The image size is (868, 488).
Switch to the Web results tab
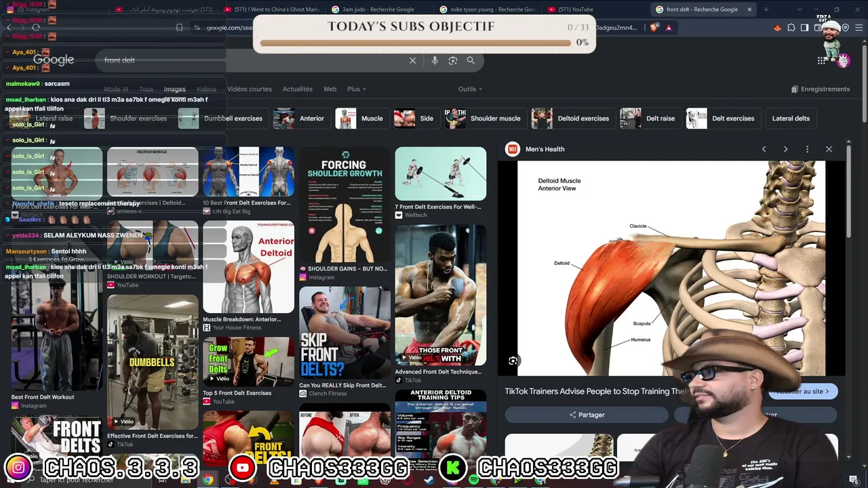click(330, 89)
